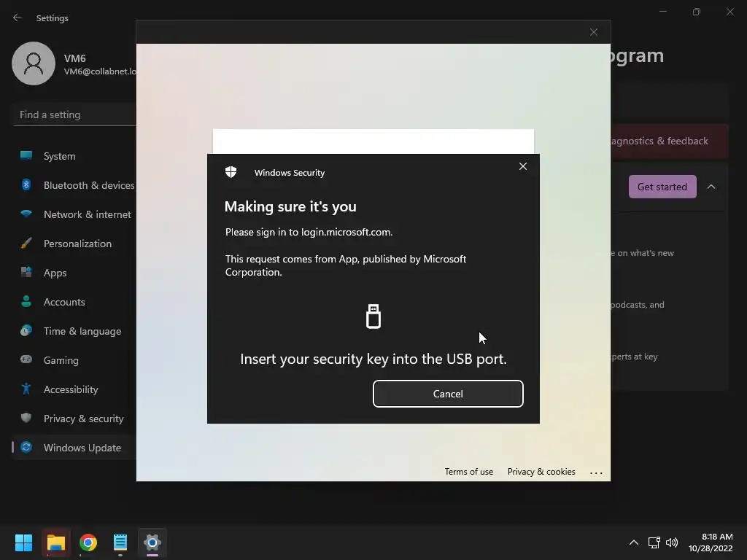Screen dimensions: 747x560
Task: Click the Apps icon in sidebar
Action: pyautogui.click(x=26, y=273)
